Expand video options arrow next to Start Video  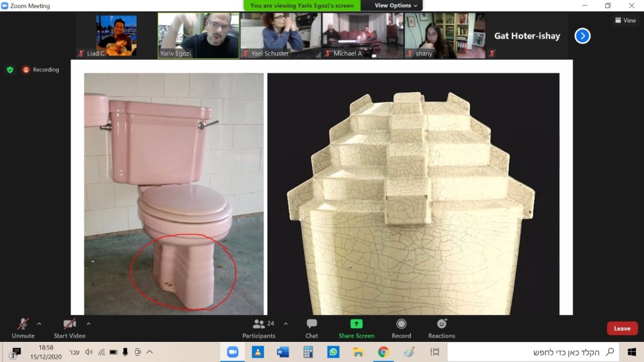click(x=88, y=324)
